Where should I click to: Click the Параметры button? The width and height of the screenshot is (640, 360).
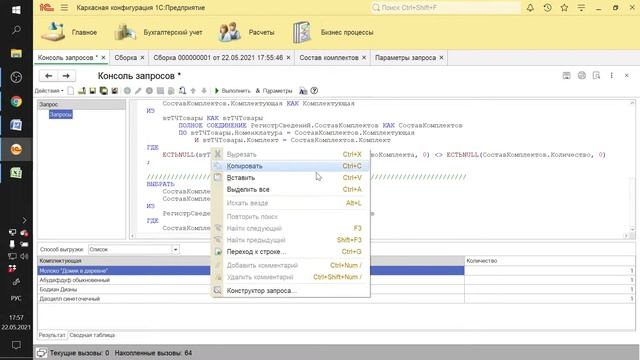tap(274, 91)
